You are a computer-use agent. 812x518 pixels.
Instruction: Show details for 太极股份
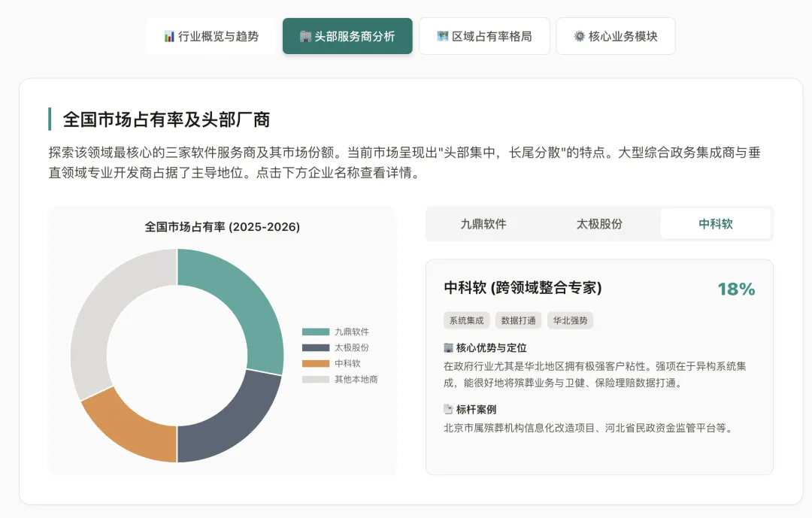click(x=600, y=224)
